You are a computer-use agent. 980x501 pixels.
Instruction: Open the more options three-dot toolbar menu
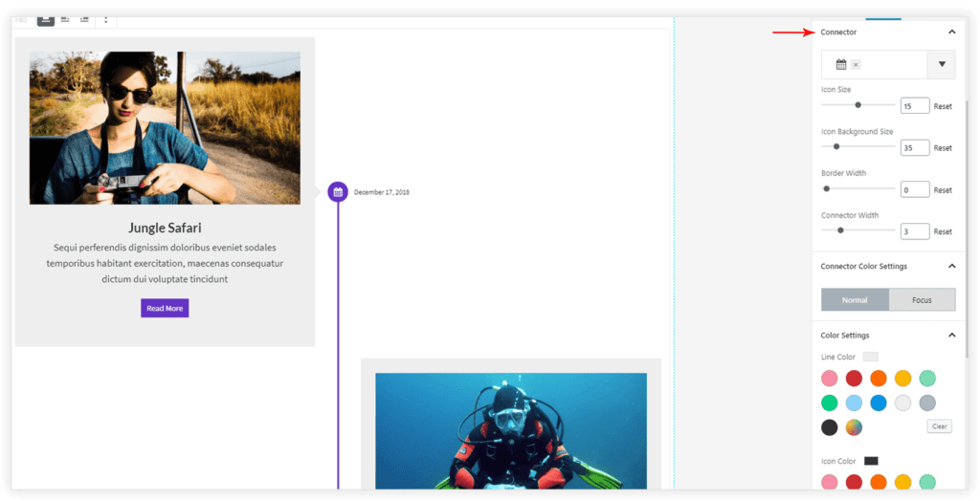click(x=105, y=18)
